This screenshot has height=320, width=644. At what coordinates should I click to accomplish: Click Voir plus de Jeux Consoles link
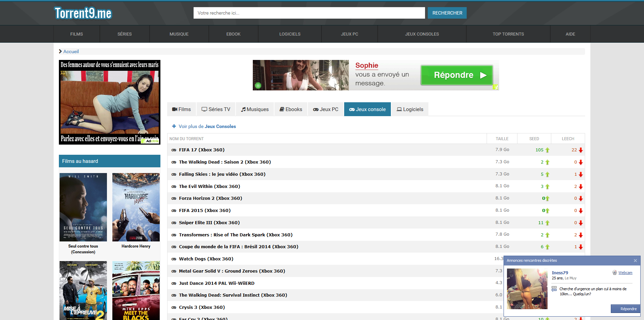pyautogui.click(x=207, y=126)
